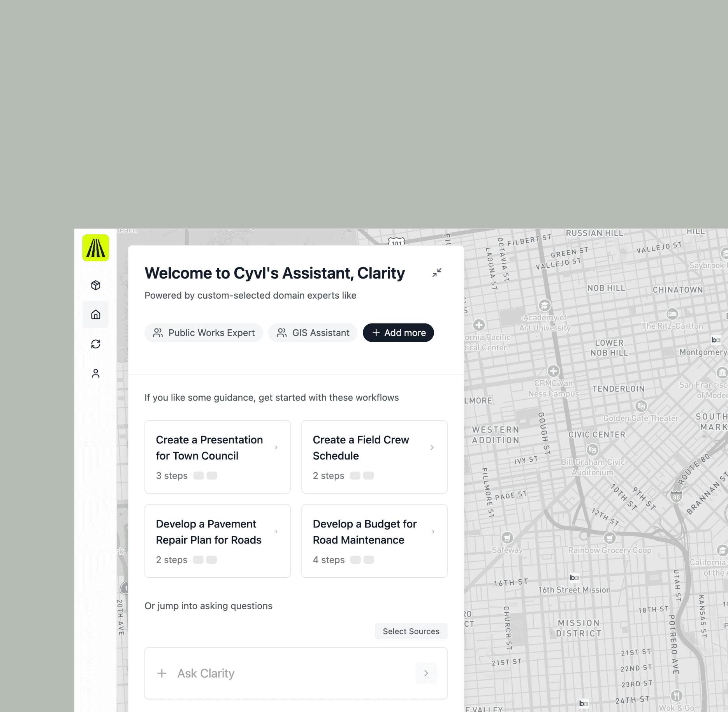This screenshot has height=712, width=728.
Task: Click the refresh sync icon in sidebar
Action: pyautogui.click(x=96, y=344)
